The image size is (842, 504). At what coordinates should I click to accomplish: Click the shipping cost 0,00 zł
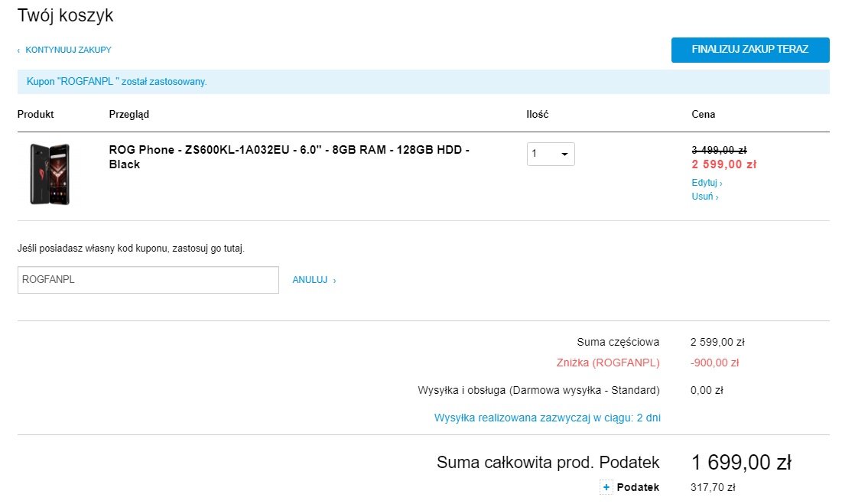(x=707, y=390)
